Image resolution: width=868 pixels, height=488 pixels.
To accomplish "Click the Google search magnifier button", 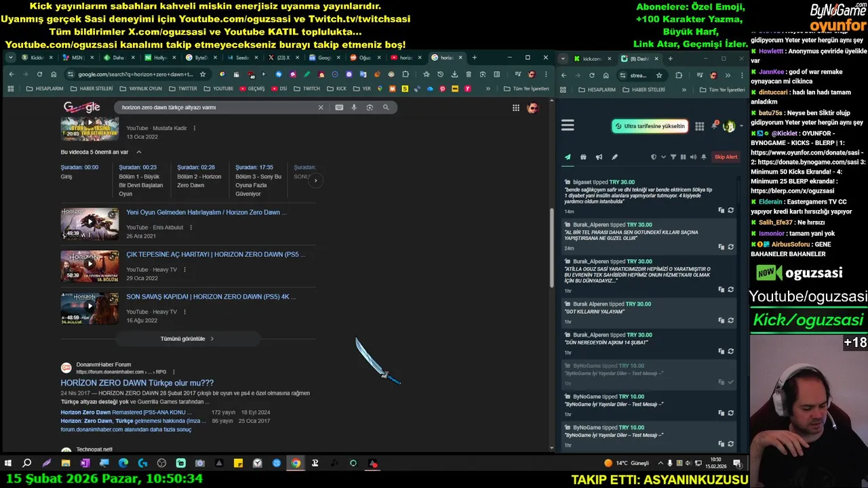I will [386, 107].
